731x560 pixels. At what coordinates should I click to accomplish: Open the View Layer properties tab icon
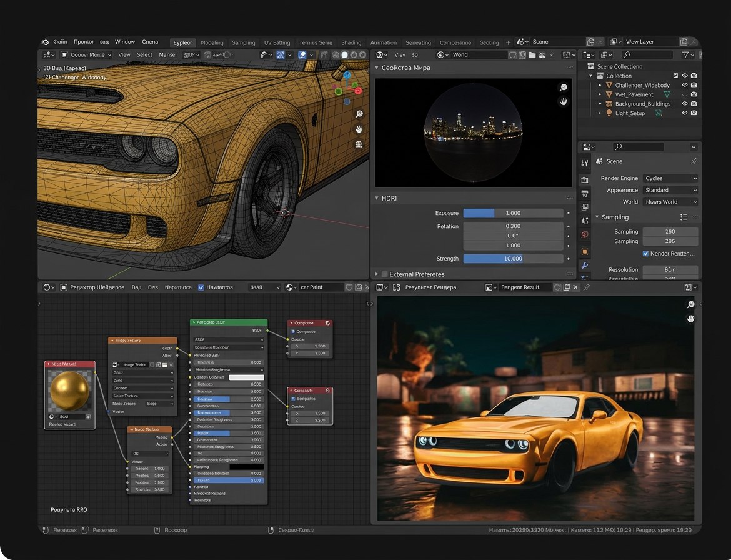585,207
